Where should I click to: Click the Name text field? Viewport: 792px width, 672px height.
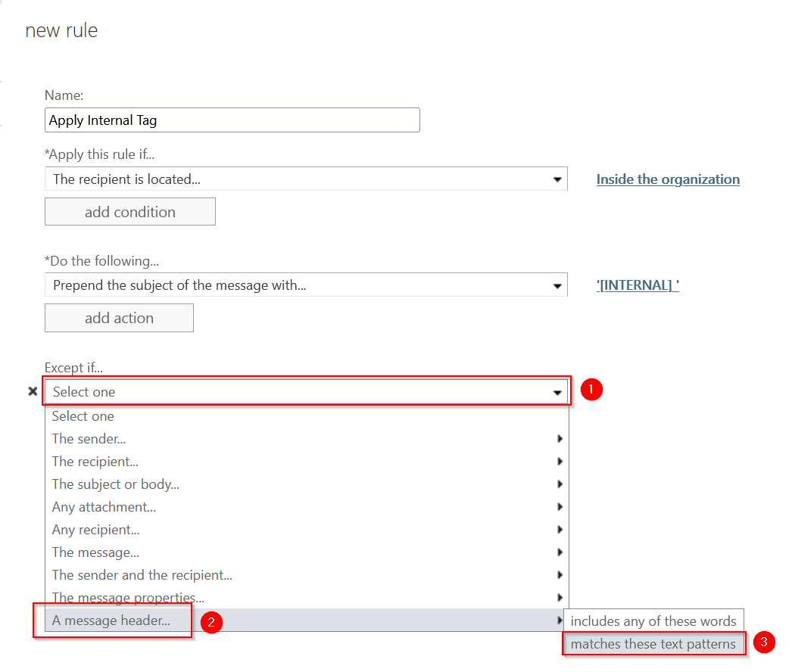(x=232, y=120)
